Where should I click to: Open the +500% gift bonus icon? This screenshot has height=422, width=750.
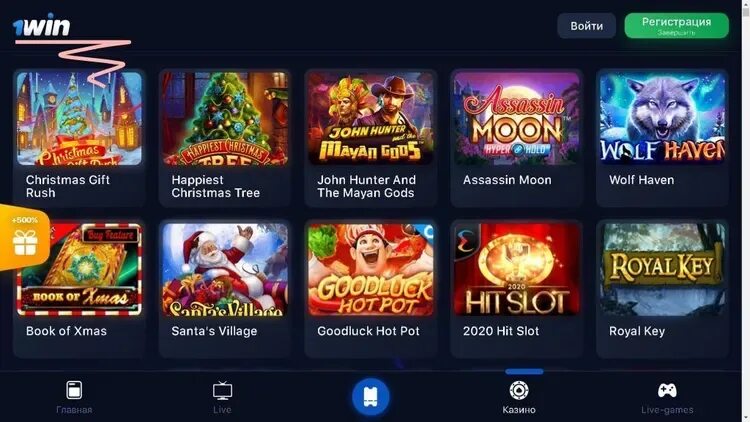pos(24,237)
